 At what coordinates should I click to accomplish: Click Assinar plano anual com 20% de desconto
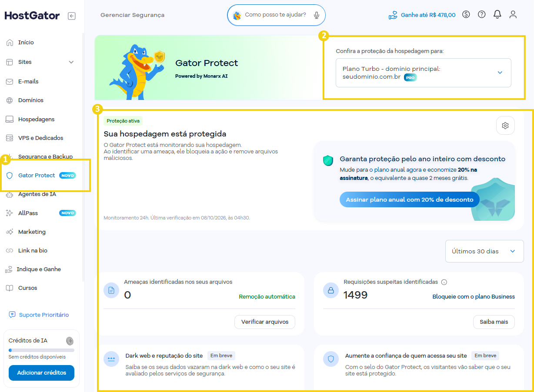(x=410, y=199)
